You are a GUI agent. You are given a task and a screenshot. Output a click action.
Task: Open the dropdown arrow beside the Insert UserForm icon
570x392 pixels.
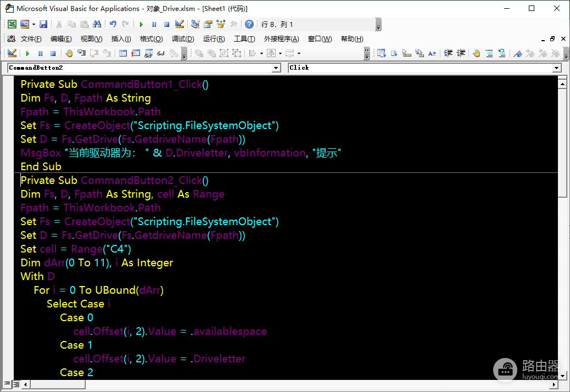coord(33,24)
